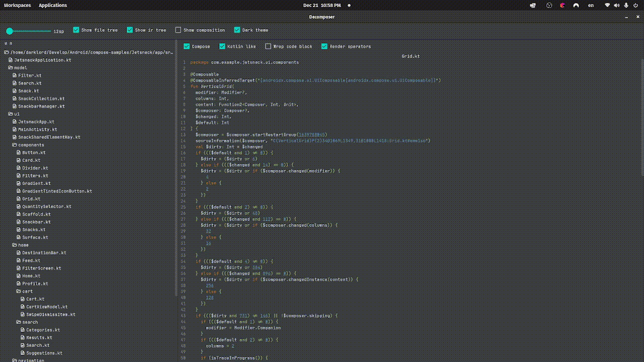This screenshot has height=362, width=644.
Task: Click the file icon beside Grid.kt
Action: [19, 199]
